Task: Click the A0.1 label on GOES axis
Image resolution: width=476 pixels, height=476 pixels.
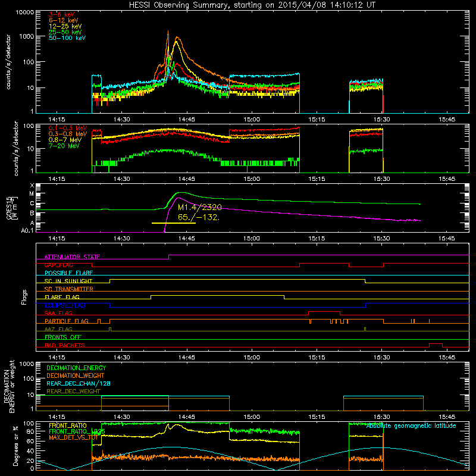Action: 27,231
